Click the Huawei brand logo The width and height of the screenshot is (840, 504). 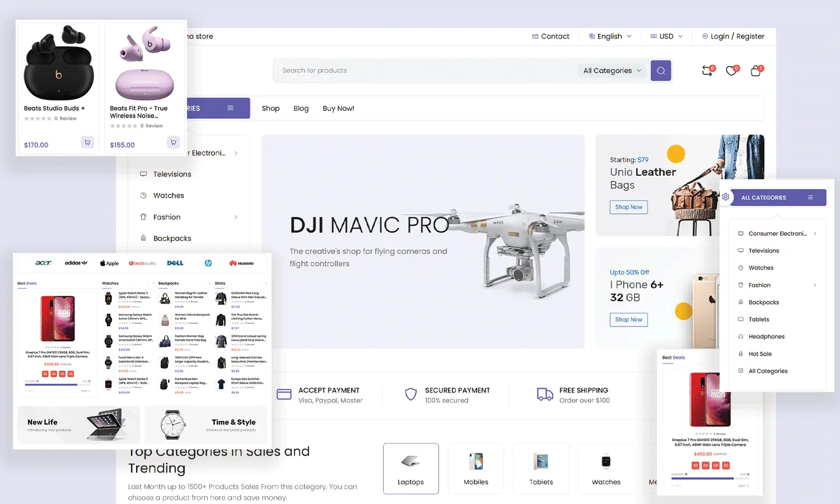tap(241, 263)
